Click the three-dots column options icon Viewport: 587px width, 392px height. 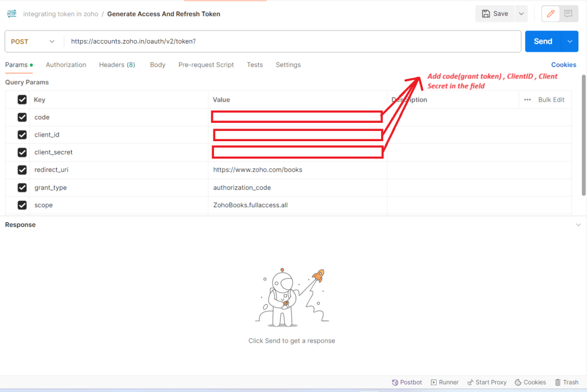point(527,100)
